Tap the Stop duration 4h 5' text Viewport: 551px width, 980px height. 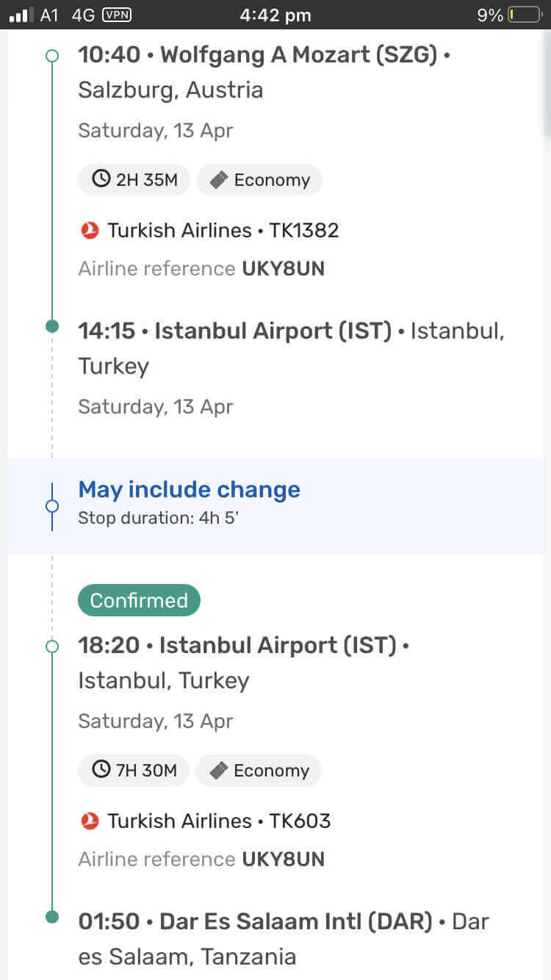click(x=159, y=518)
